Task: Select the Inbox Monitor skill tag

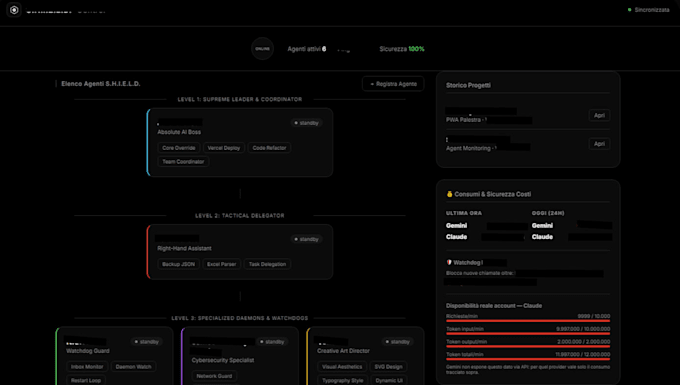Action: tap(87, 367)
